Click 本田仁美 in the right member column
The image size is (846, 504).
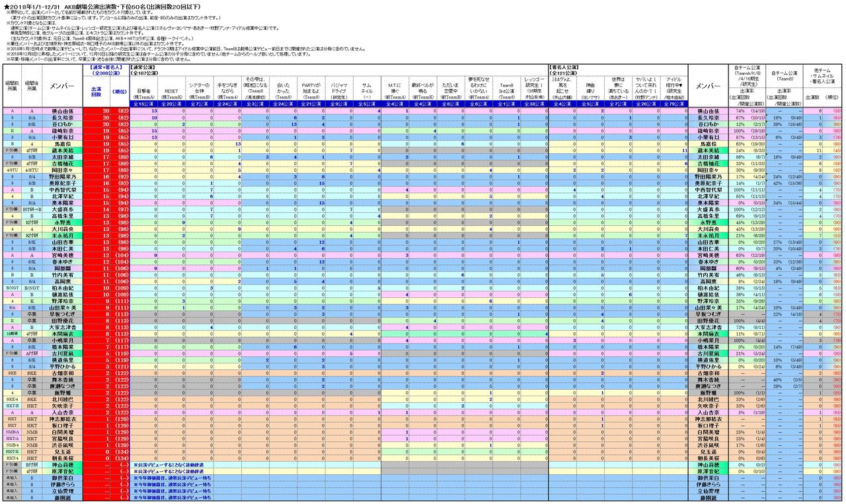[709, 248]
